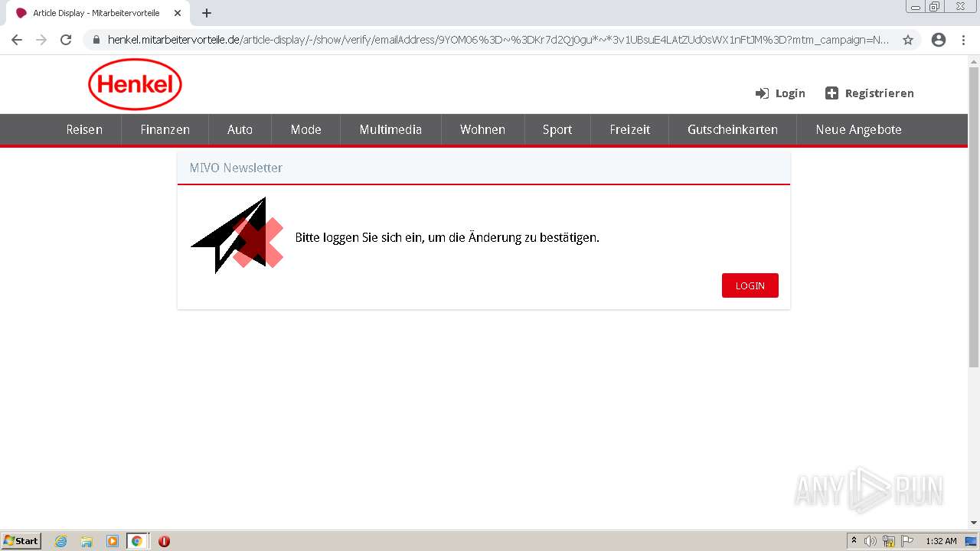Click the volume speaker tray icon

(871, 541)
